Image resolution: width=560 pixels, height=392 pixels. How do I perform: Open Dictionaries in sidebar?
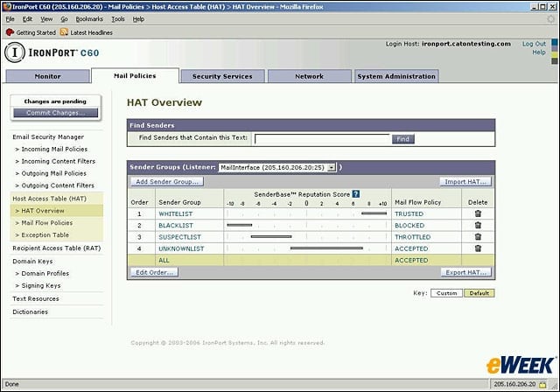pyautogui.click(x=30, y=312)
